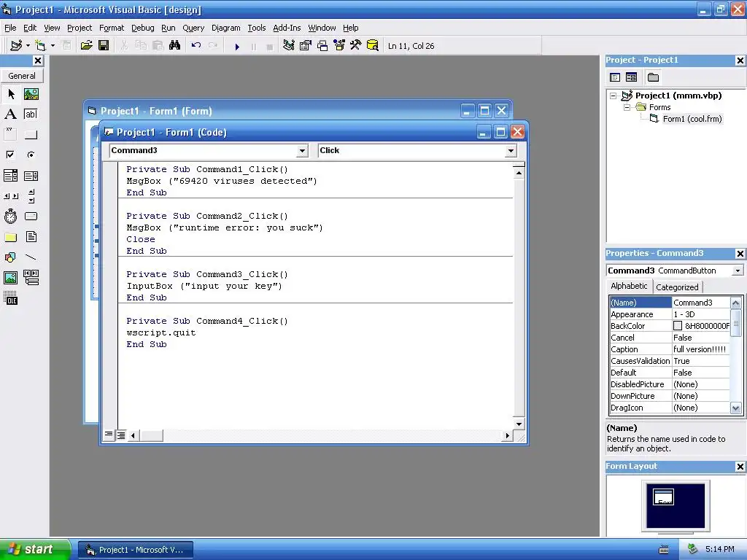Open Properties Window from toolbar
This screenshot has height=560, width=747.
pyautogui.click(x=306, y=46)
